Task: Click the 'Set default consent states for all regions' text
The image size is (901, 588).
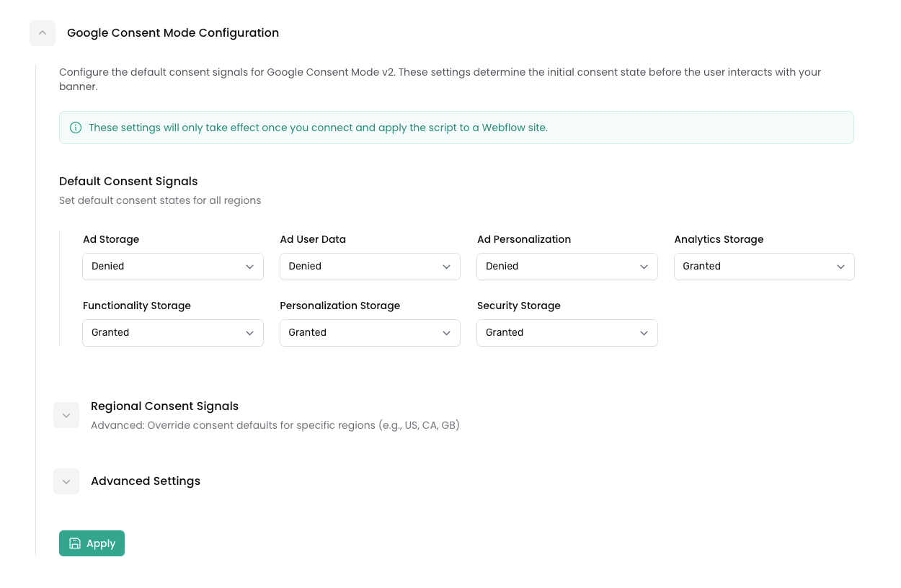Action: coord(160,200)
